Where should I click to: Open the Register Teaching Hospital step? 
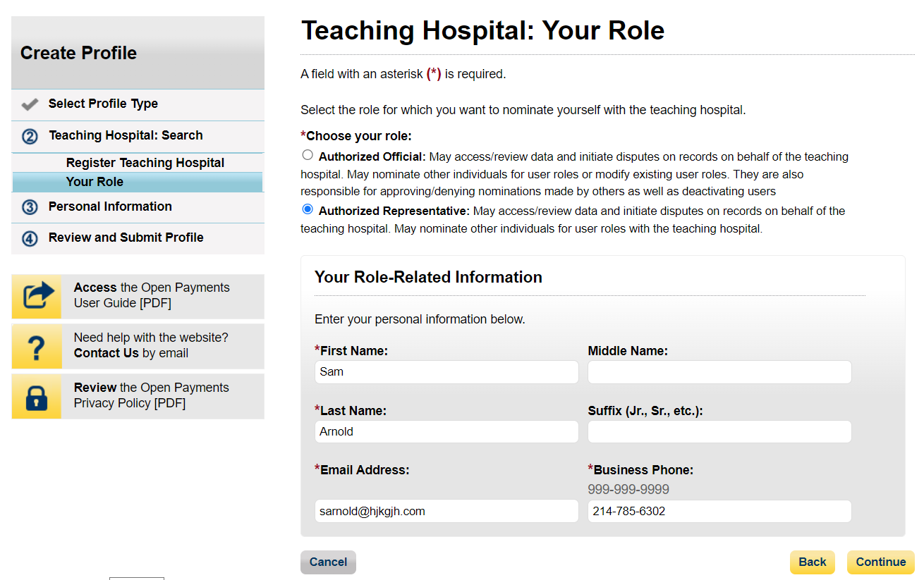pyautogui.click(x=145, y=163)
